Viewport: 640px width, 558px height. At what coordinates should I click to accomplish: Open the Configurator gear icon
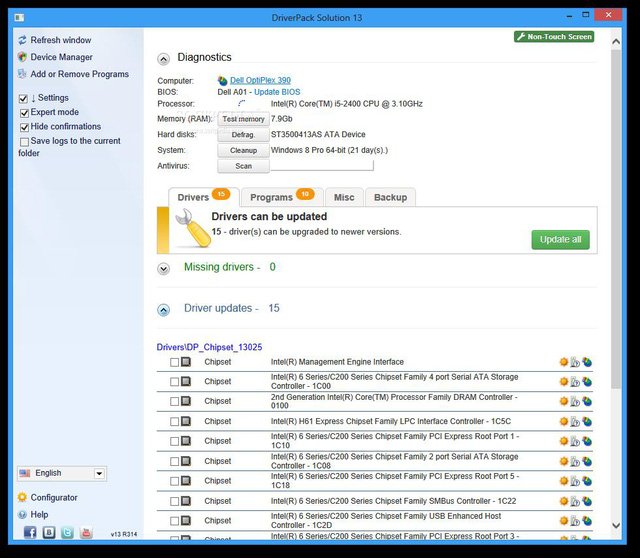(x=23, y=497)
